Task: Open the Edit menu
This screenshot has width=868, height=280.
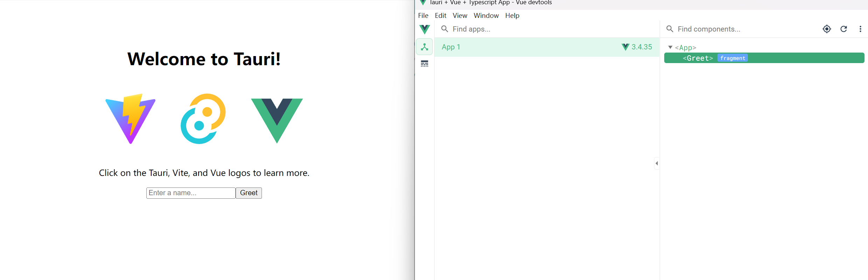Action: [x=440, y=15]
